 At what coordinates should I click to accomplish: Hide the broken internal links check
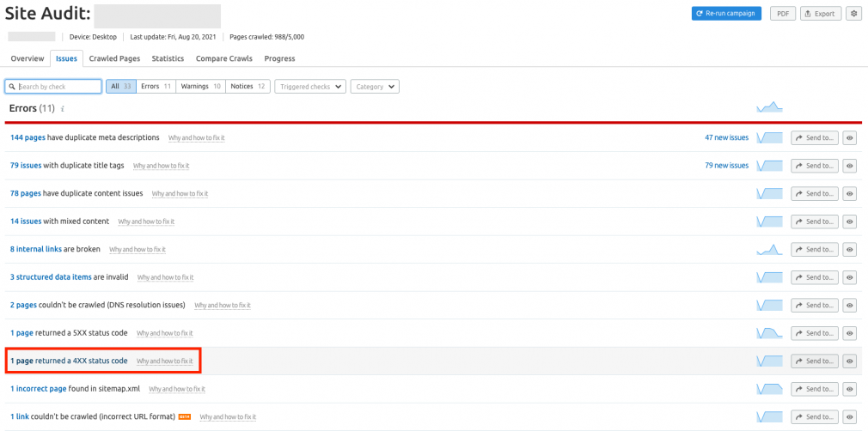(x=849, y=250)
